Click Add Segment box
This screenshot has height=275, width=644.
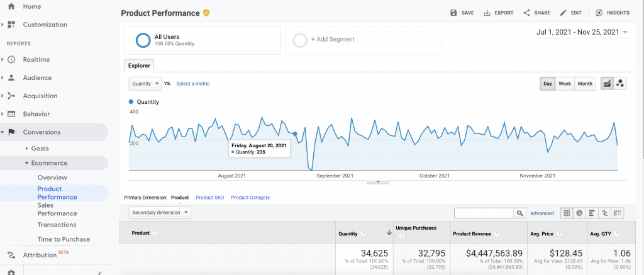click(x=363, y=40)
